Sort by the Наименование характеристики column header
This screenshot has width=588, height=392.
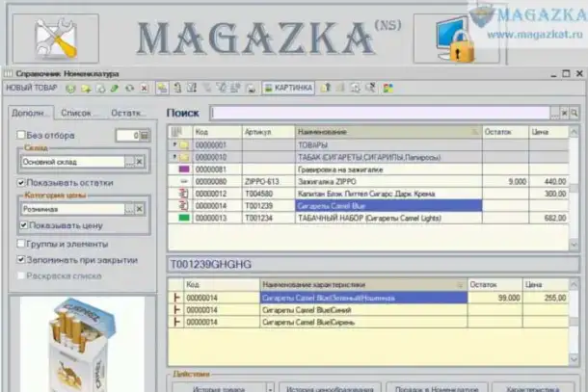click(363, 285)
